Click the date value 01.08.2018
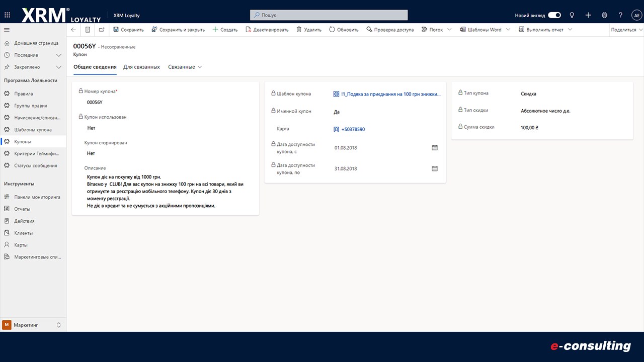Image resolution: width=644 pixels, height=362 pixels. pos(346,148)
